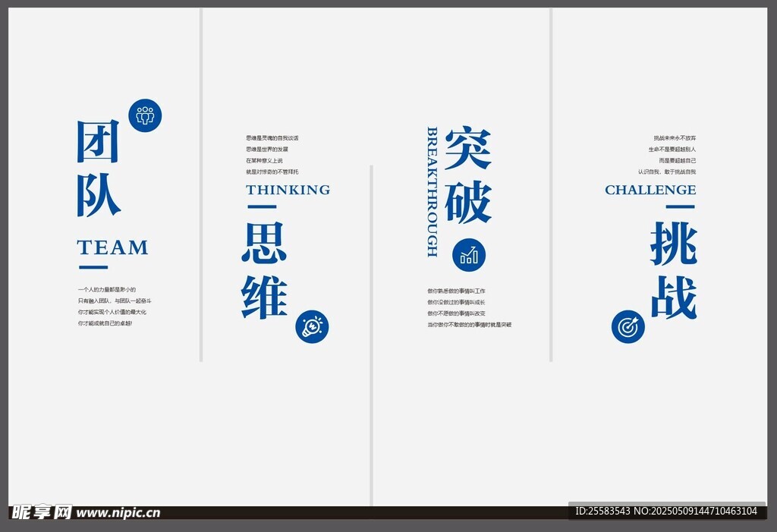This screenshot has width=777, height=532.
Task: Click the 团 character in the team title
Action: [x=98, y=141]
